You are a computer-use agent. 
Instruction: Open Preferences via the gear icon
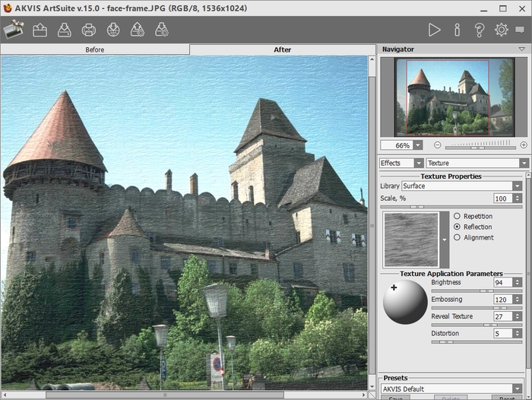[501, 30]
